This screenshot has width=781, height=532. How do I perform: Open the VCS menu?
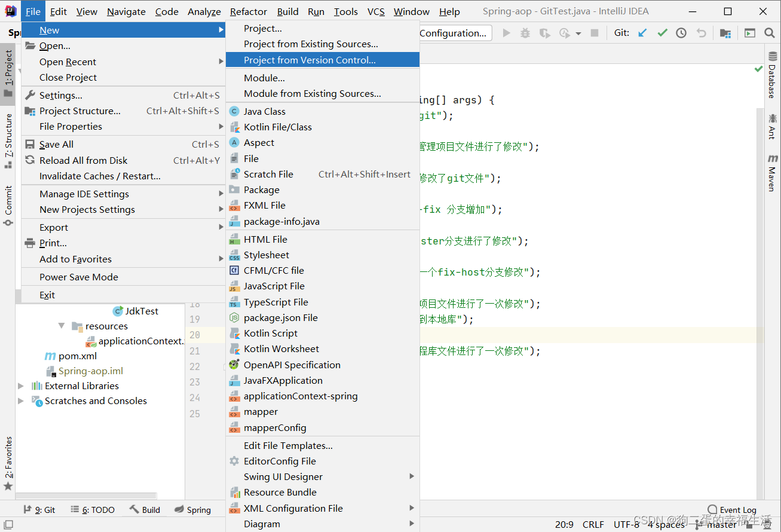click(376, 11)
